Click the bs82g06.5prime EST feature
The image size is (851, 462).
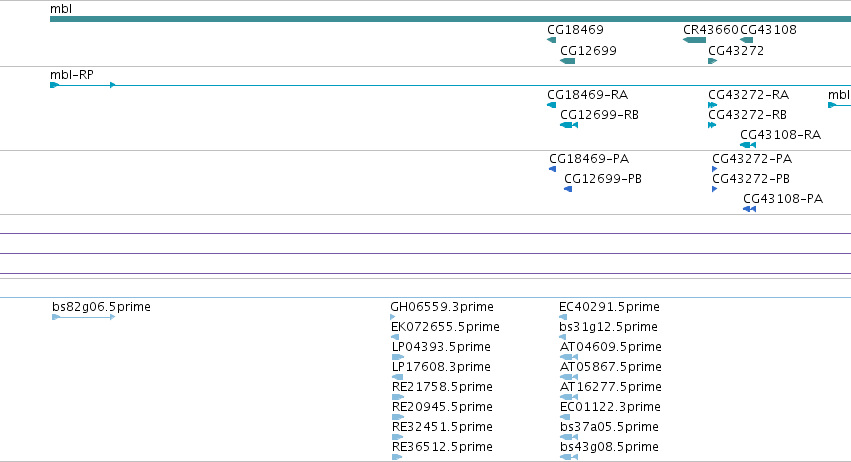pos(84,317)
